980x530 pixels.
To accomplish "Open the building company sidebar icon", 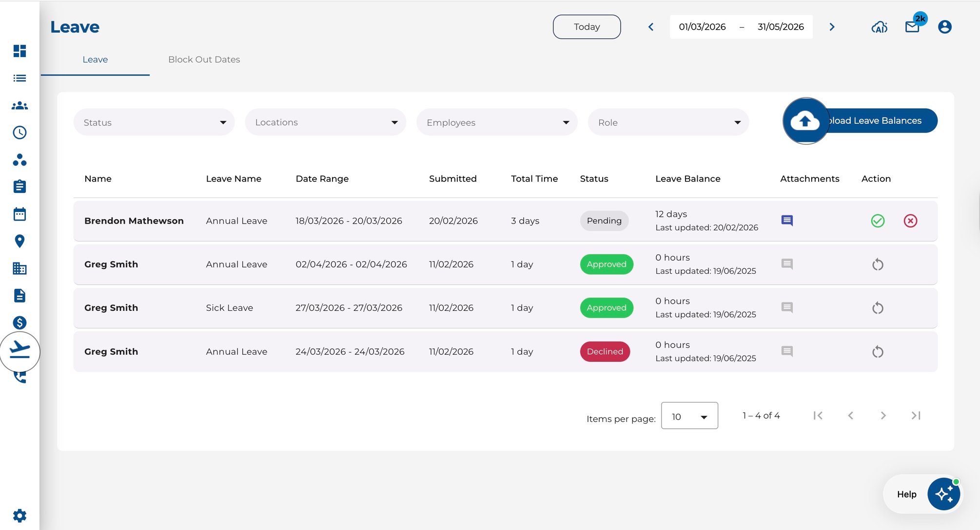I will tap(20, 268).
